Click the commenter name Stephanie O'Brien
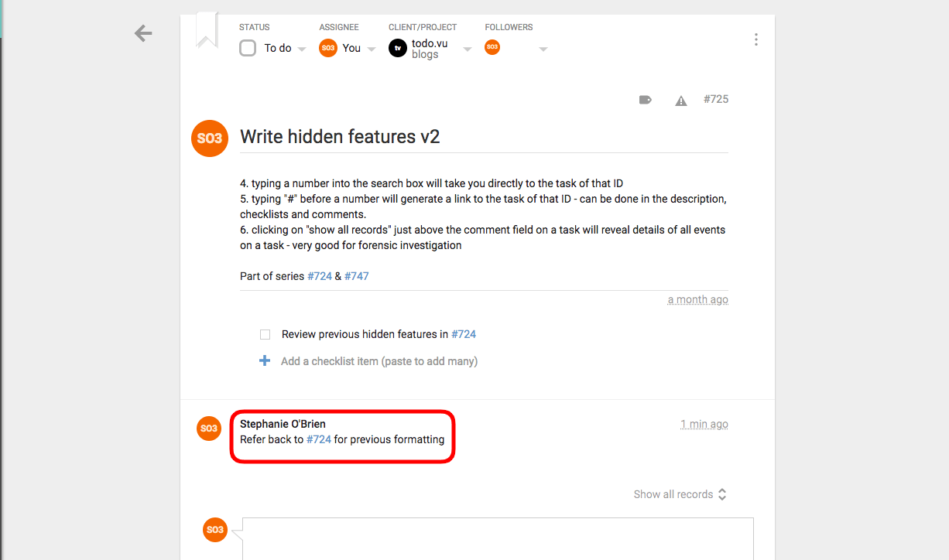 point(283,424)
